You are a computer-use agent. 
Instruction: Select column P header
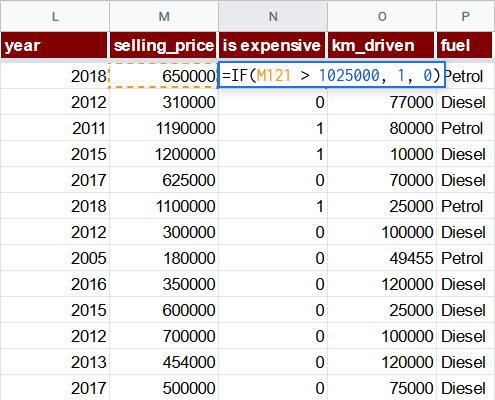click(466, 16)
